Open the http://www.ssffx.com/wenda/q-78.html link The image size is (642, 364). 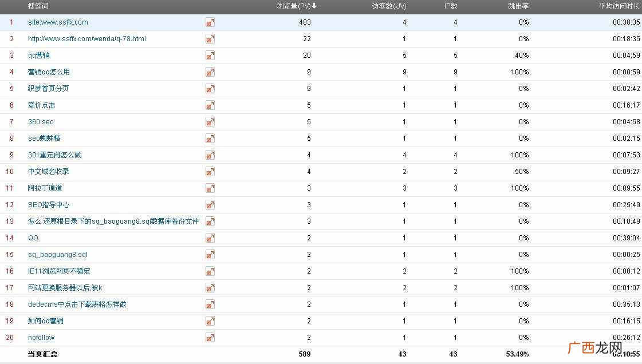click(87, 39)
